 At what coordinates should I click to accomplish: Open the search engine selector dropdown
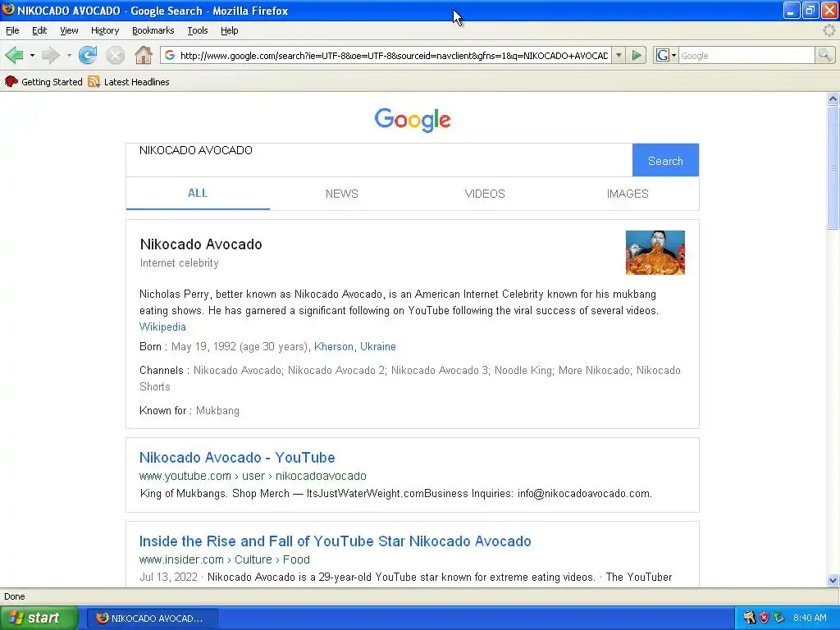(673, 55)
